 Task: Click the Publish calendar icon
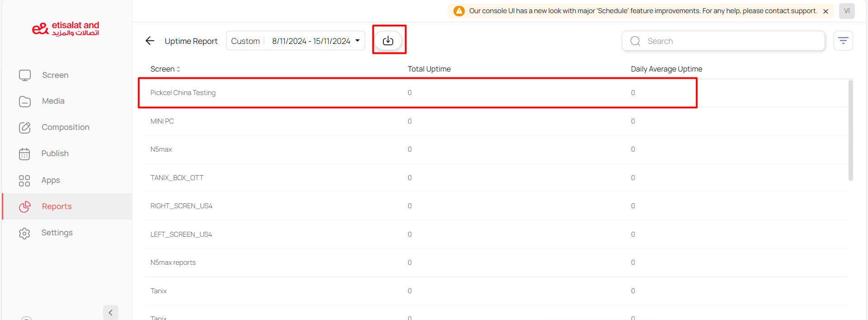(25, 154)
